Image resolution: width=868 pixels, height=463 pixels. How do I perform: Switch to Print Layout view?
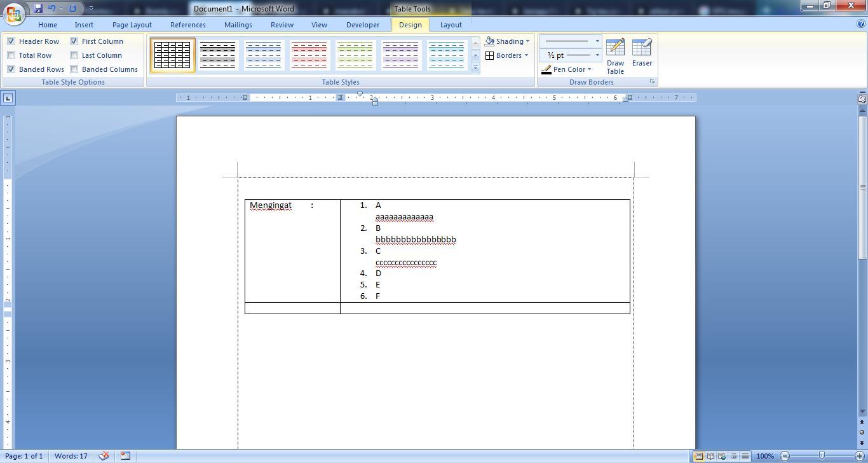[698, 456]
